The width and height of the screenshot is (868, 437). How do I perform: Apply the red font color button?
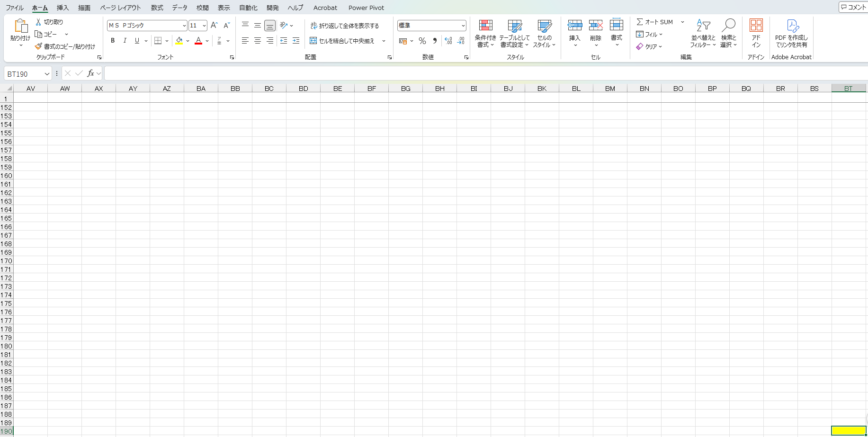[x=198, y=41]
